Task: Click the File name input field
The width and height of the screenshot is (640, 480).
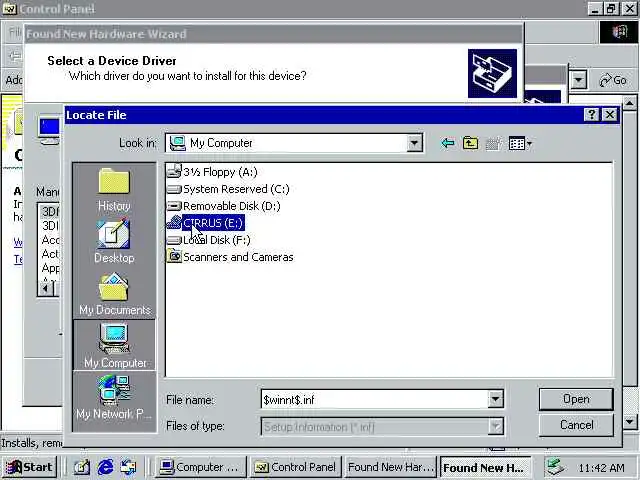Action: tap(374, 399)
